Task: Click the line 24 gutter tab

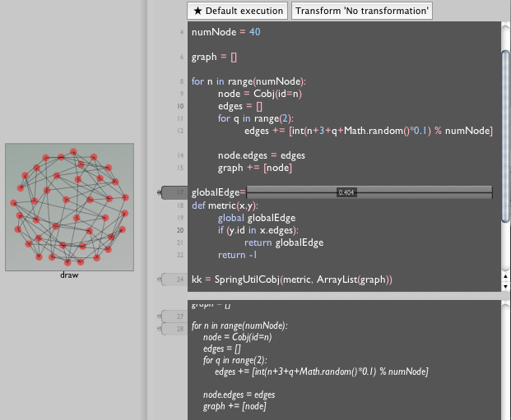Action: 172,280
